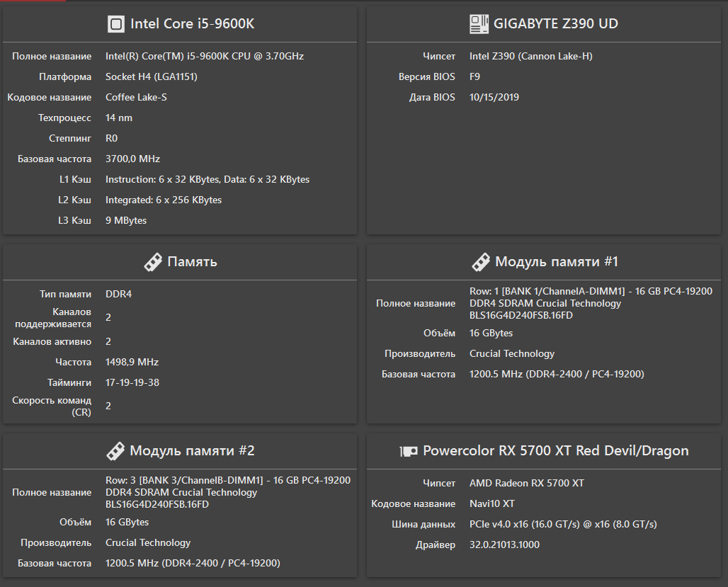Click the 14 nm process value
Screen dimensions: 728x587
point(119,118)
